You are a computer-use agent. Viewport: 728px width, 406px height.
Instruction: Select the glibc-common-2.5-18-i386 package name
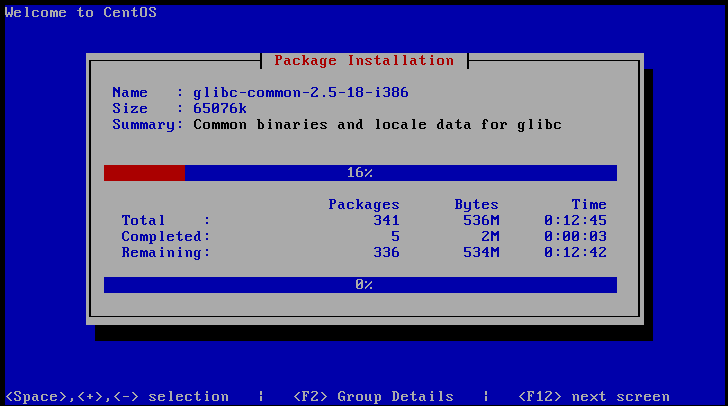click(301, 92)
